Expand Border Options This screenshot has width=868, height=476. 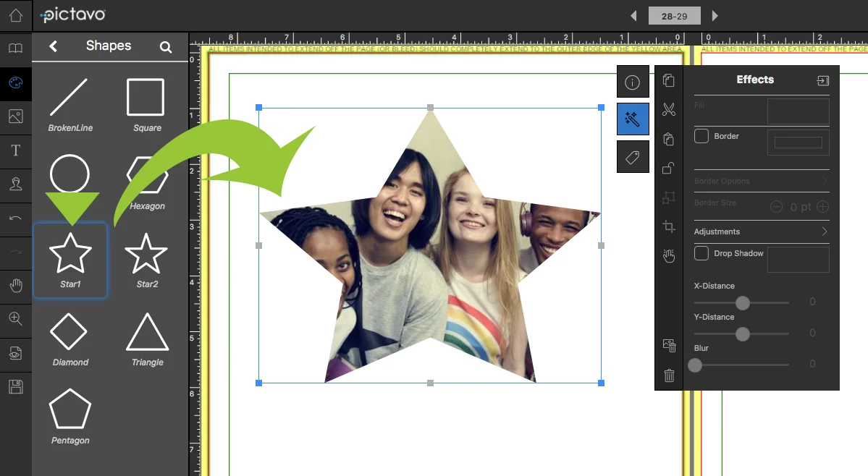tap(761, 181)
